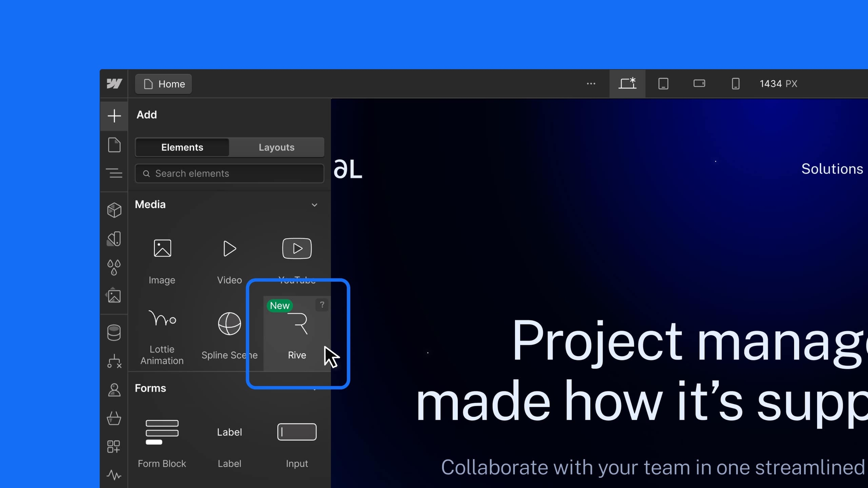Open the Navigator panel icon

[x=114, y=173]
